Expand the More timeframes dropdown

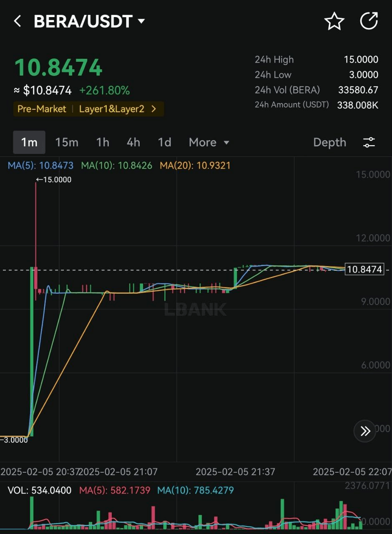pos(209,143)
